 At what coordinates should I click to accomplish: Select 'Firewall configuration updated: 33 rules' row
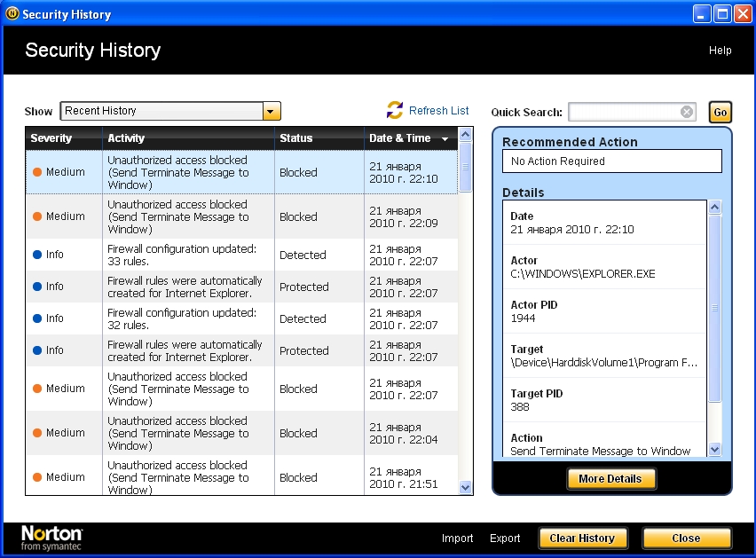pos(241,255)
